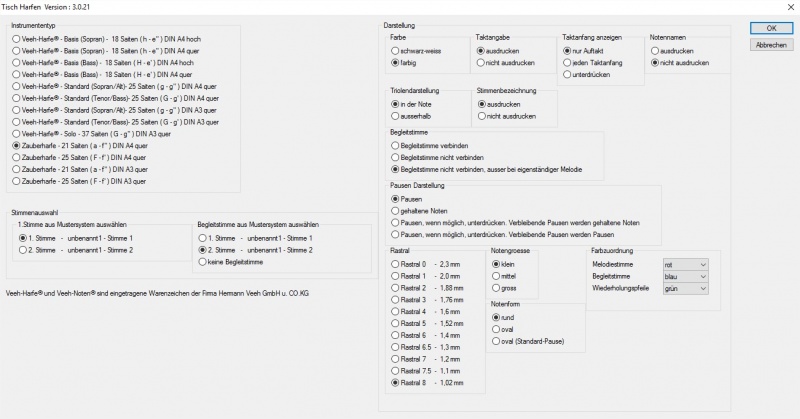Choose gehaltene Noten for Pausen Darstellung
Viewport: 800px width, 419px height.
[395, 210]
